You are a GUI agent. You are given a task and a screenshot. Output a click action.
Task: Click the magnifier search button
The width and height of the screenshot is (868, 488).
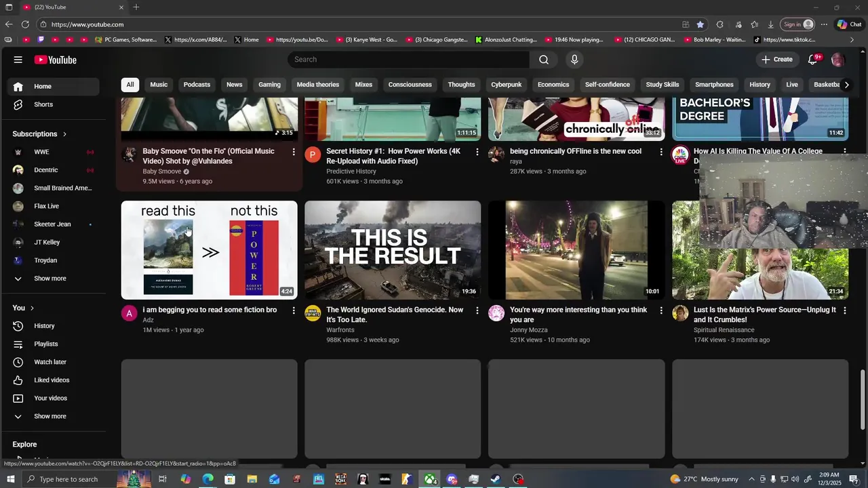544,60
